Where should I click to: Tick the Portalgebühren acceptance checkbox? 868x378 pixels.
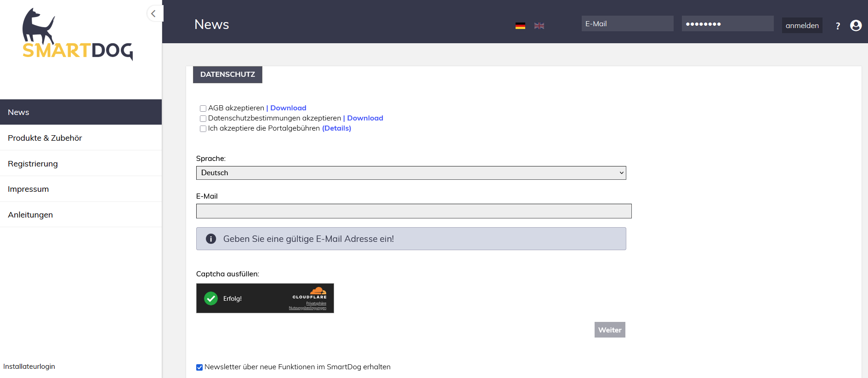point(203,129)
